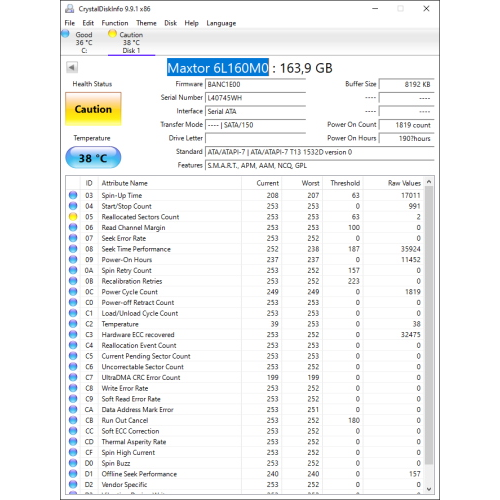Click the blue orb beside Start/Stop Count
Screen dimensions: 500x500
(x=73, y=206)
